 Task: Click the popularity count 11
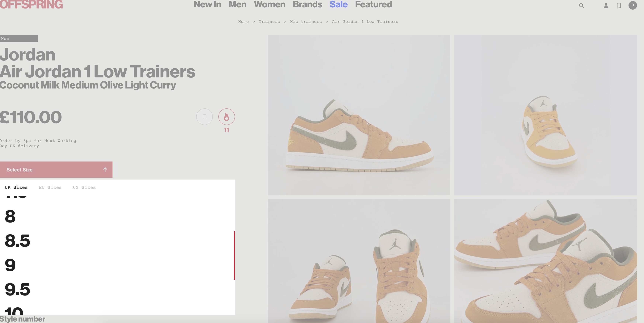226,130
